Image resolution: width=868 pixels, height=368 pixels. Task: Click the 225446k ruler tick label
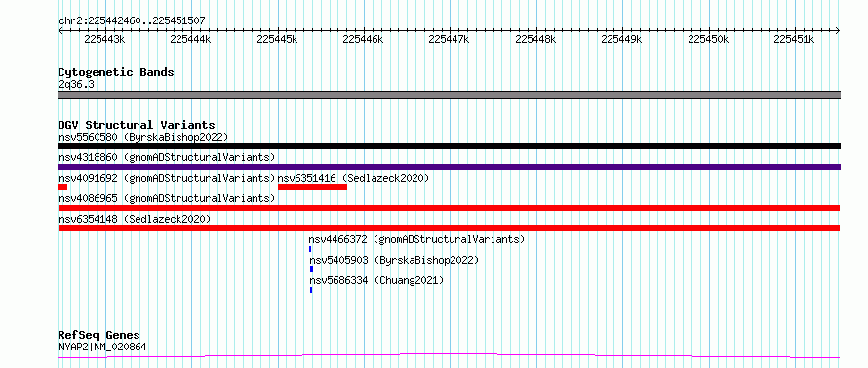coord(363,39)
